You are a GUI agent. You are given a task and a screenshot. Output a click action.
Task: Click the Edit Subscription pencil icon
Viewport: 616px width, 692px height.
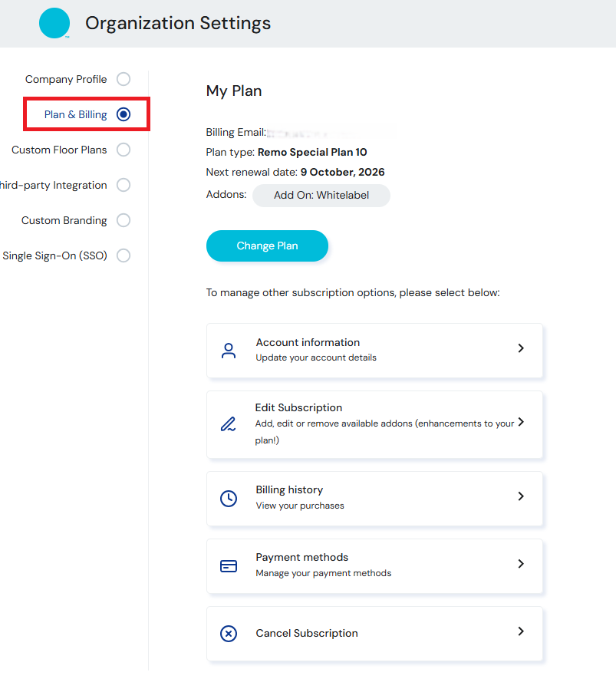(228, 424)
